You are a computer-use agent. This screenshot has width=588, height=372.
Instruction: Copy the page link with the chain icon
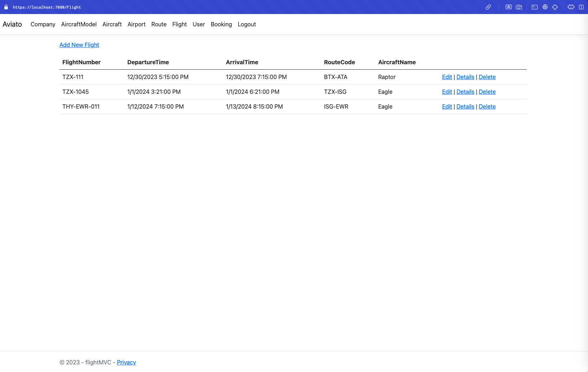[x=488, y=7]
